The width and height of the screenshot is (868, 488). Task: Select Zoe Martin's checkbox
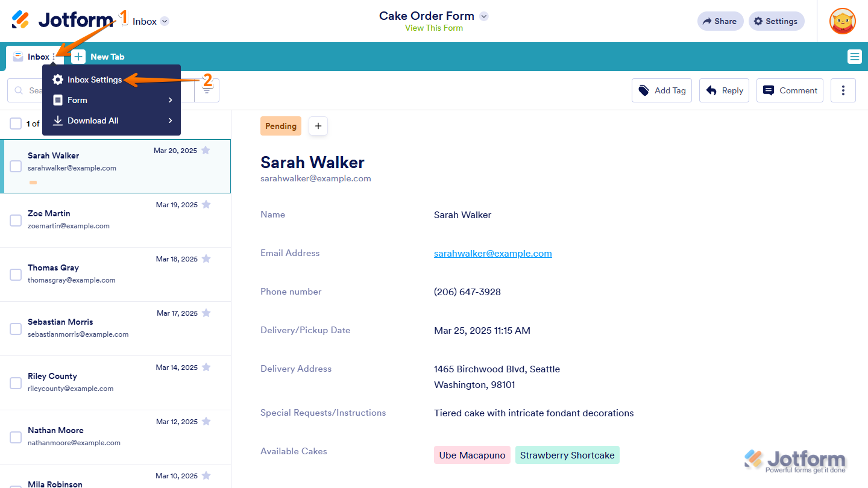coord(16,221)
